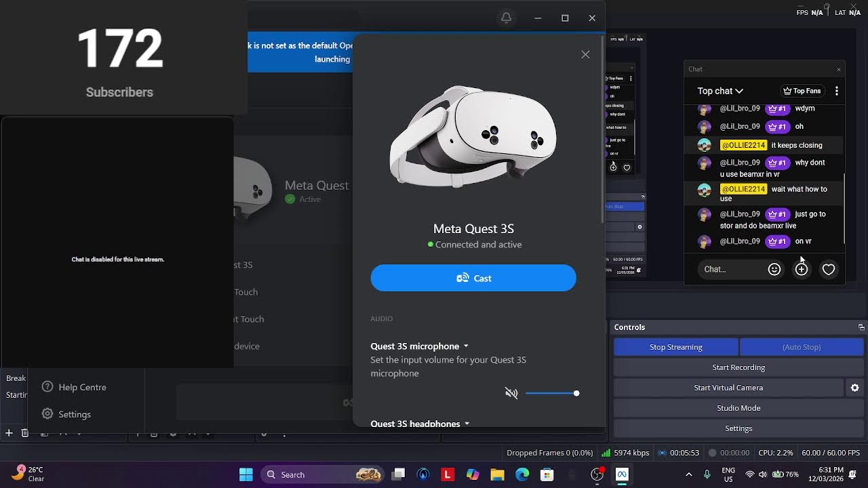Click CPU: 2.2% status text
Image resolution: width=868 pixels, height=488 pixels.
coord(776,453)
